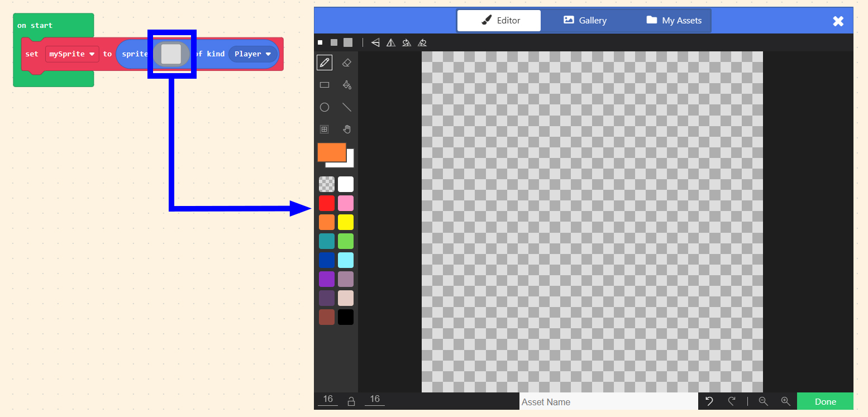
Task: Choose the Rectangle shape tool
Action: [325, 85]
